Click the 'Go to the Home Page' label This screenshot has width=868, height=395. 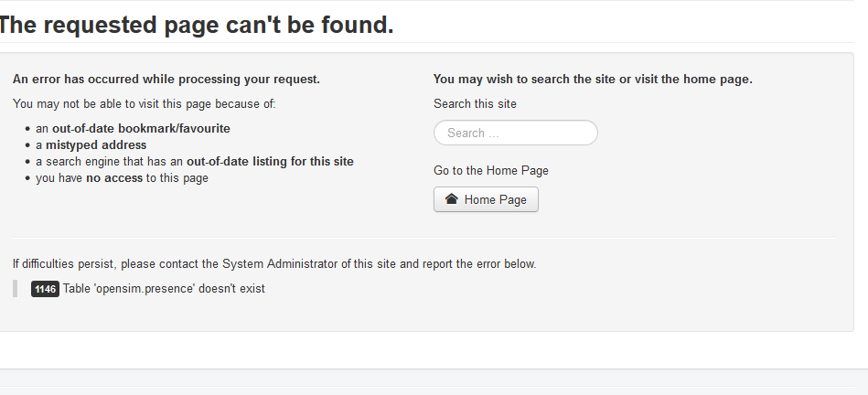coord(490,170)
